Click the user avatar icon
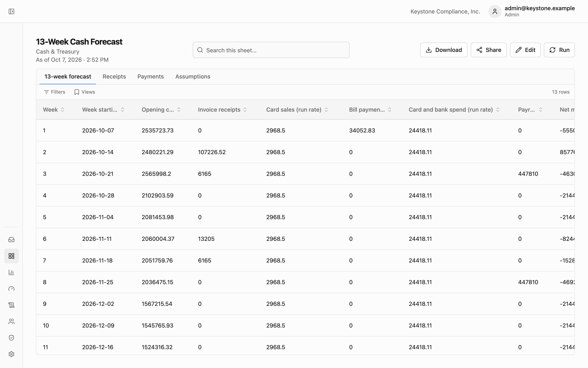588x368 pixels. [x=495, y=11]
